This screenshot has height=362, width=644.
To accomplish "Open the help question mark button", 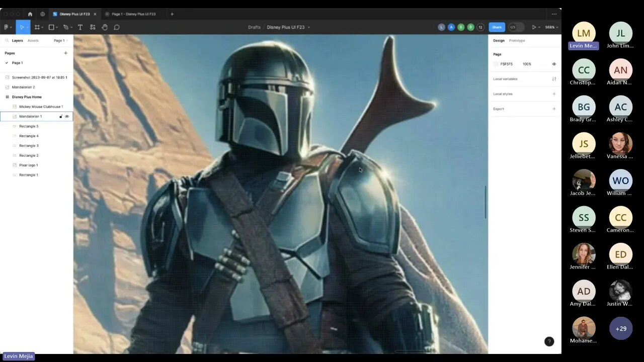I will point(549,341).
